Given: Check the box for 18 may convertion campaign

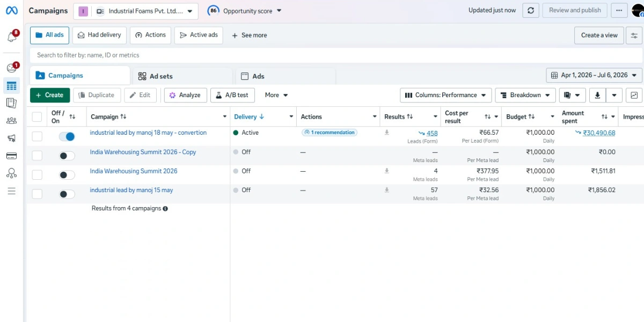Looking at the screenshot, I should 37,136.
